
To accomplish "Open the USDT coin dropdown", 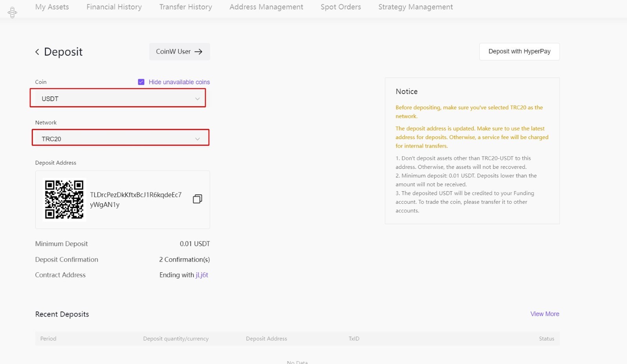I will point(118,99).
